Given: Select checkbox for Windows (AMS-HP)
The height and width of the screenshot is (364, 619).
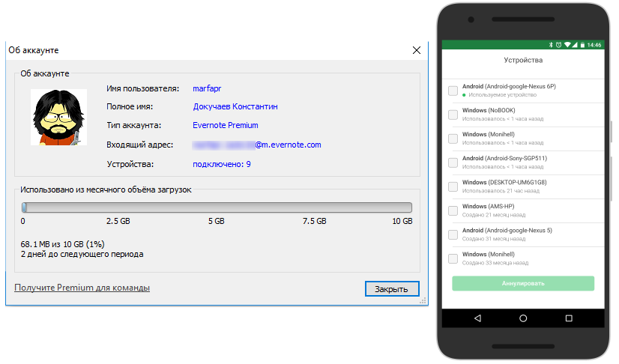Looking at the screenshot, I should click(x=453, y=211).
